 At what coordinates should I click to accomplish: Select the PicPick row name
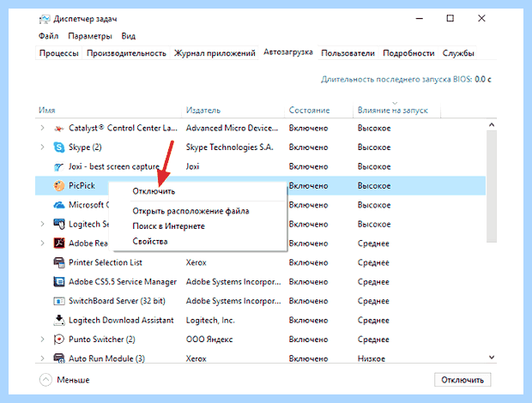pyautogui.click(x=82, y=186)
